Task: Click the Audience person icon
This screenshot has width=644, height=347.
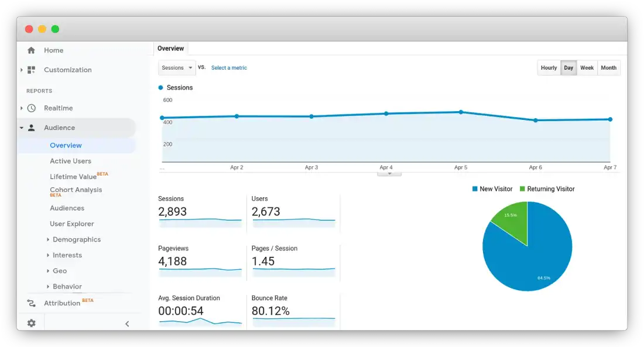Action: click(x=31, y=128)
